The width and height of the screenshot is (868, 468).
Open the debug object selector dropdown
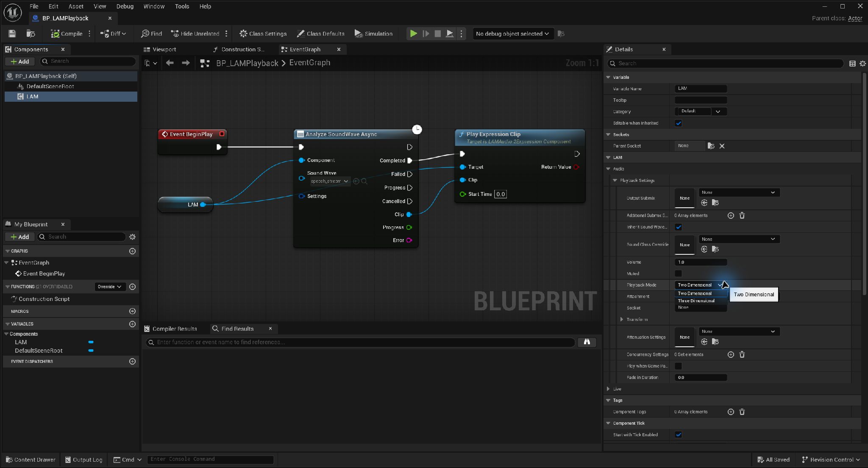click(x=512, y=33)
